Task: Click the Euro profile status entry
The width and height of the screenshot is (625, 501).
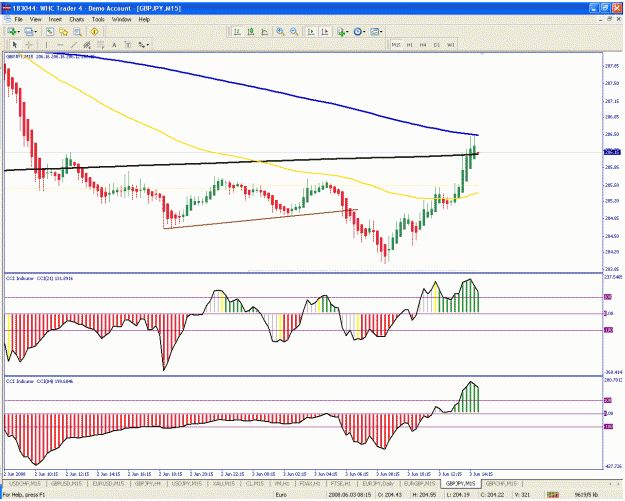Action: (281, 495)
